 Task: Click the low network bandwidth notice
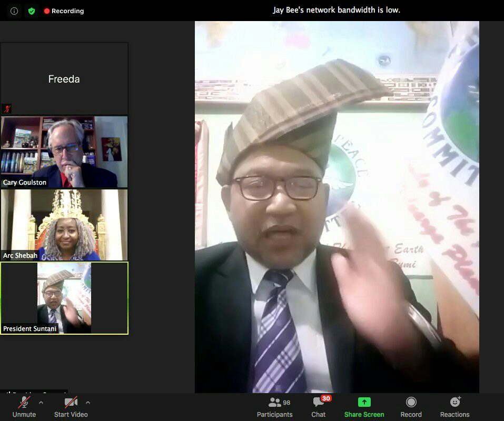pyautogui.click(x=336, y=10)
